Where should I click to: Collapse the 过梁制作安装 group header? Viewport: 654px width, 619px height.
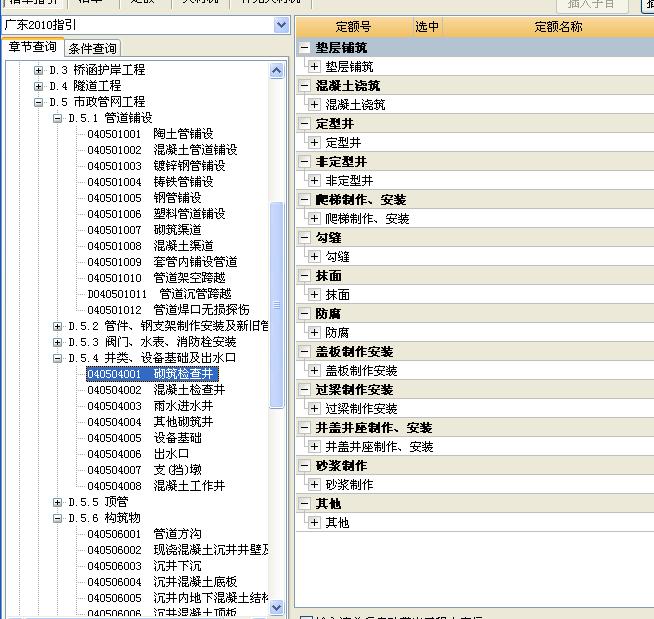304,390
